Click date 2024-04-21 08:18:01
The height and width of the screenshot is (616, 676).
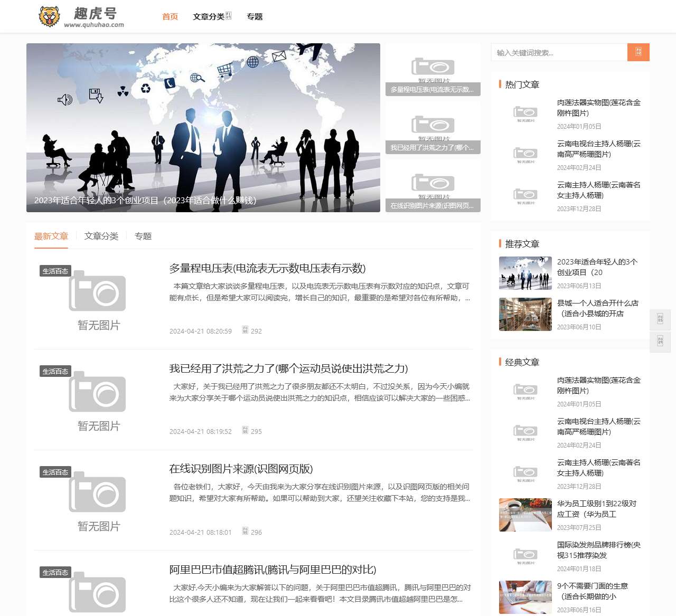coord(201,532)
